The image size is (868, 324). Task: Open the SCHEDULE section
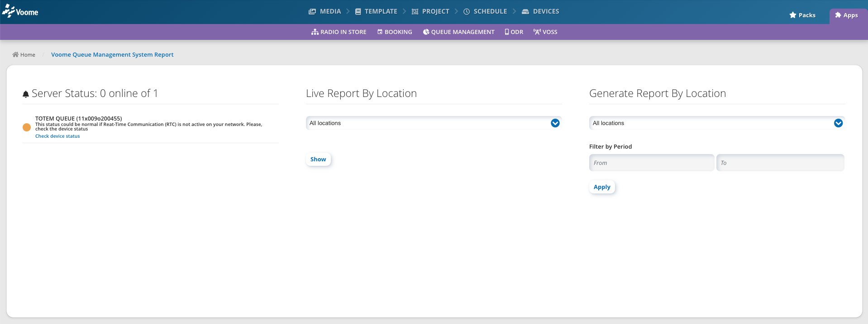485,11
